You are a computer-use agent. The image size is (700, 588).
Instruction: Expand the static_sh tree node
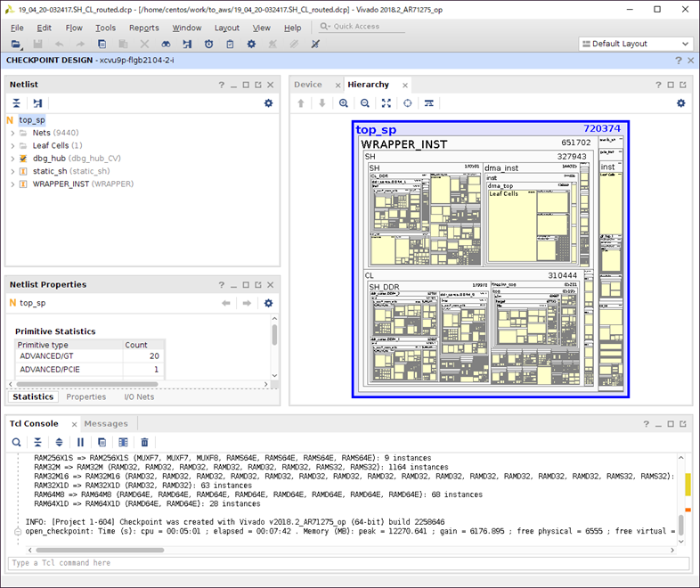[x=12, y=171]
